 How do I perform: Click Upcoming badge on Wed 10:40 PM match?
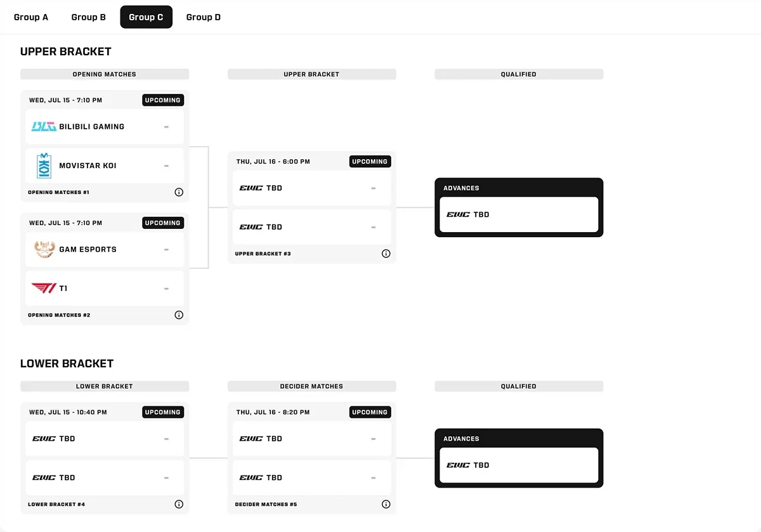click(163, 412)
